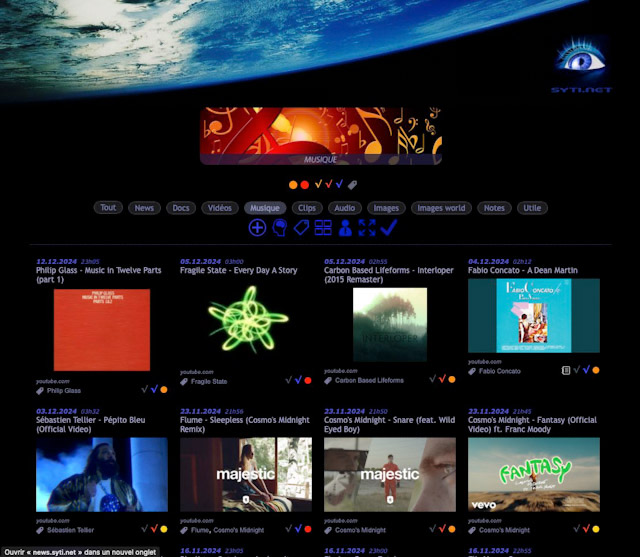Open the Docs category tab
640x557 pixels.
181,208
